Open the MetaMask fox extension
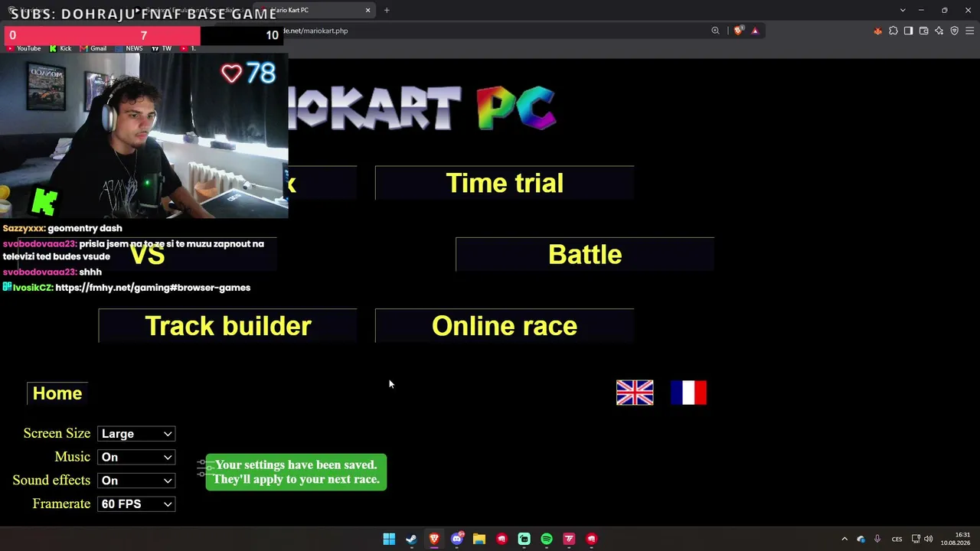Screen dimensions: 980x551 pos(877,31)
